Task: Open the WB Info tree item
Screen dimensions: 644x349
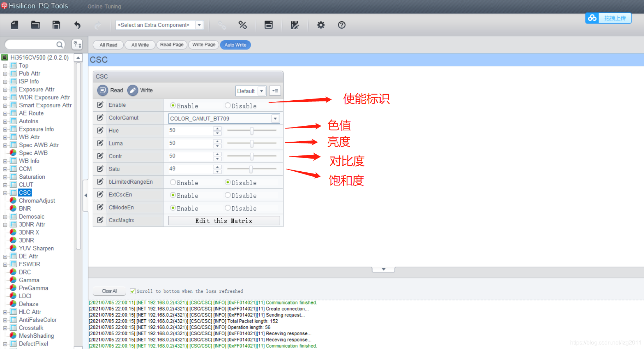Action: [29, 161]
